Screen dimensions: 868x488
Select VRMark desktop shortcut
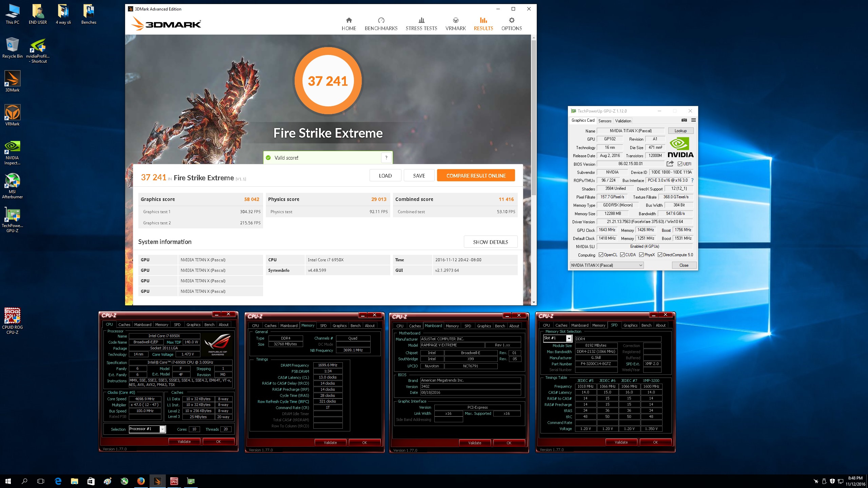pyautogui.click(x=13, y=115)
